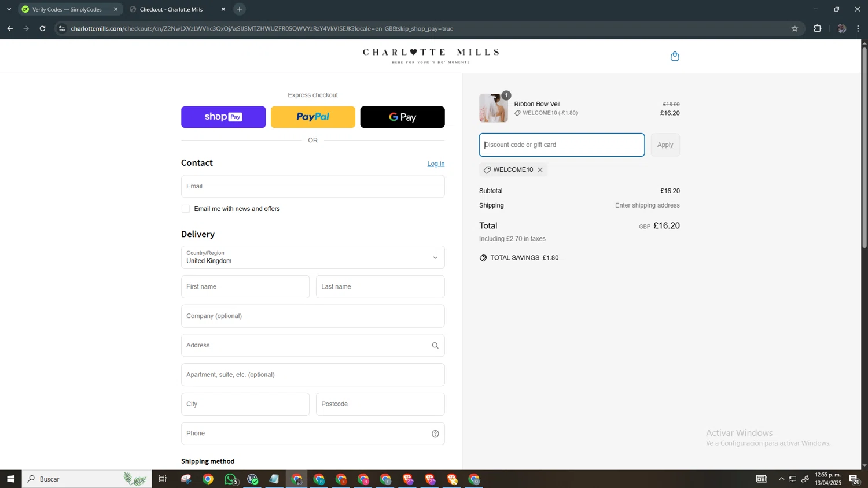Image resolution: width=868 pixels, height=488 pixels.
Task: Click the page vertical scrollbar thumb
Action: click(x=865, y=147)
